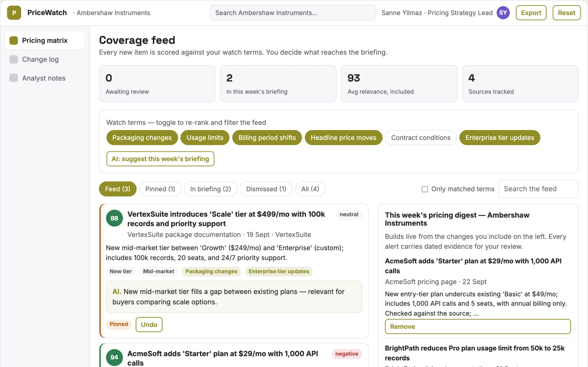Open the Analyst notes page
Viewport: 588px width, 367px height.
click(45, 78)
